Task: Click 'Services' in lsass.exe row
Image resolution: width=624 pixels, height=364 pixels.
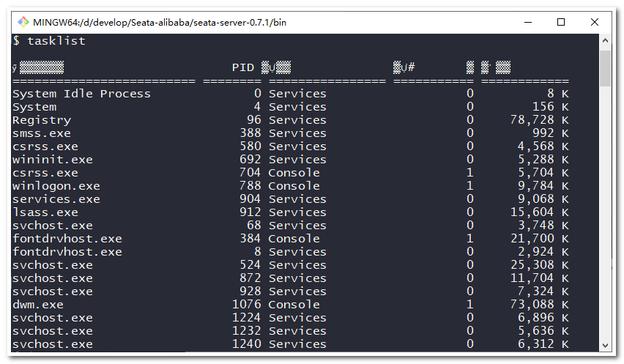Action: tap(297, 212)
